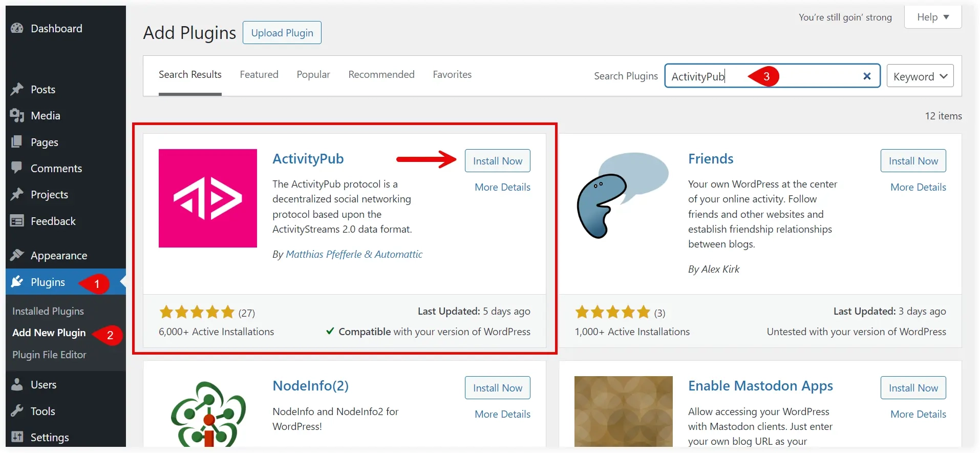Image resolution: width=980 pixels, height=453 pixels.
Task: Click the Dashboard gauge icon
Action: [x=17, y=28]
